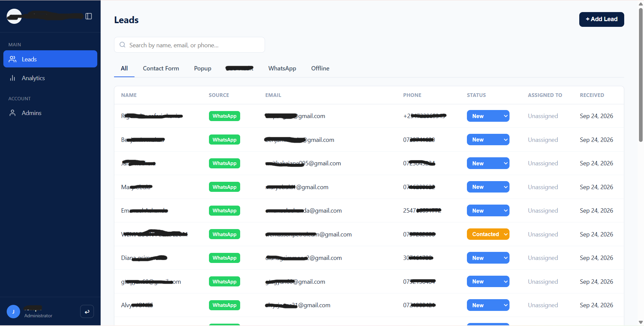Open status dropdown for first lead row
The height and width of the screenshot is (326, 644).
pos(488,116)
